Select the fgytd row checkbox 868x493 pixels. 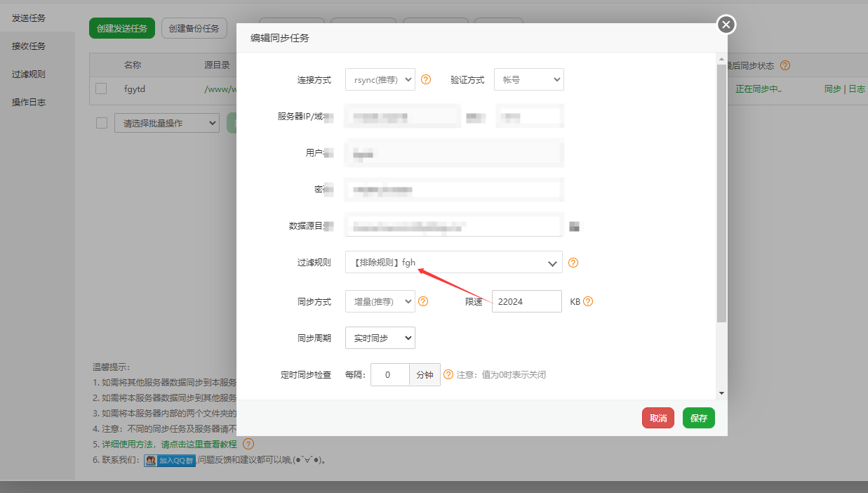pos(101,88)
